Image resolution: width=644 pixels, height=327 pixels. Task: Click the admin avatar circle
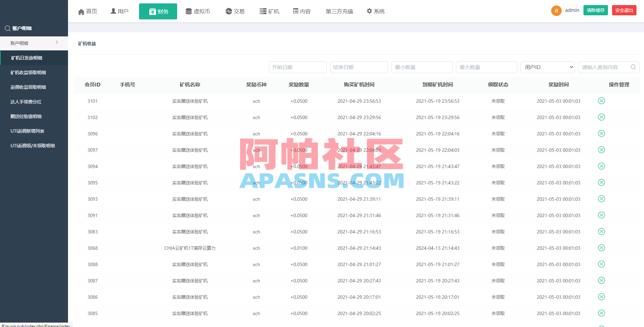click(x=556, y=11)
